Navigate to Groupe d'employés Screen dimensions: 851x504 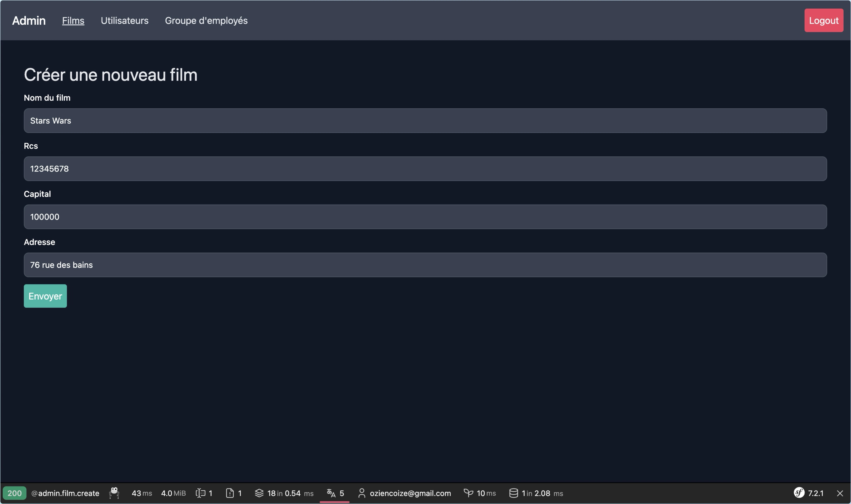206,20
